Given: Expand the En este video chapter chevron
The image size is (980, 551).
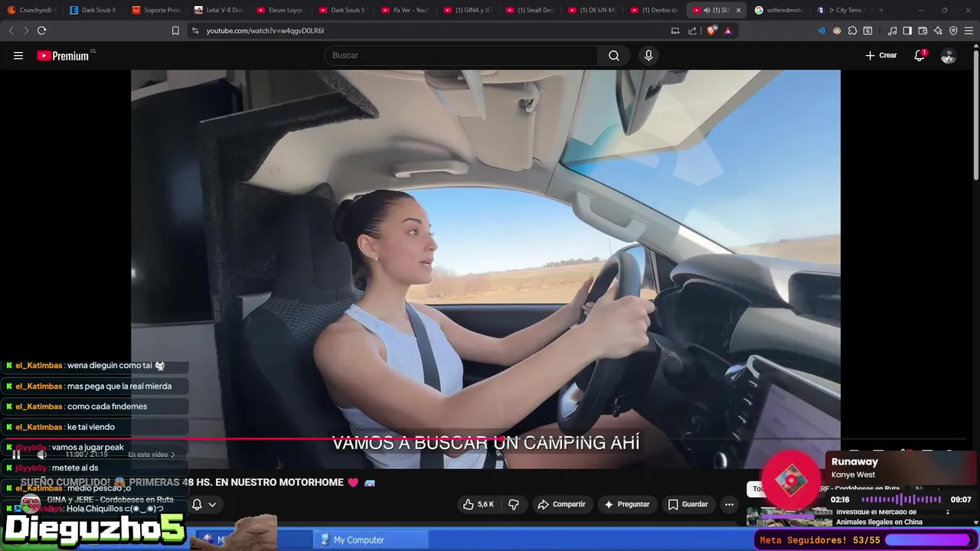Looking at the screenshot, I should (x=173, y=455).
